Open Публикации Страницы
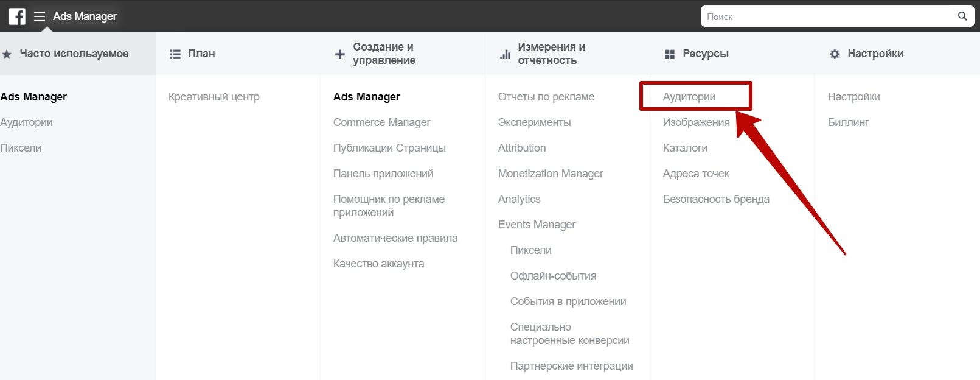 coord(389,148)
